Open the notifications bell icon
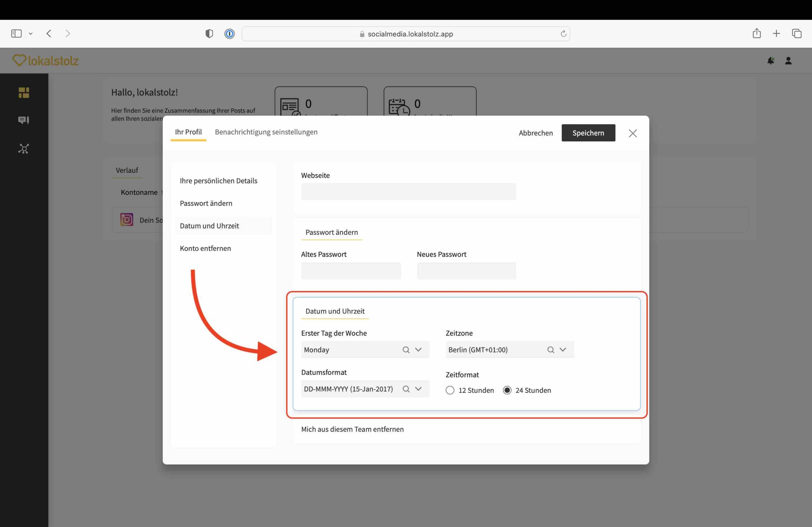812x527 pixels. point(770,61)
